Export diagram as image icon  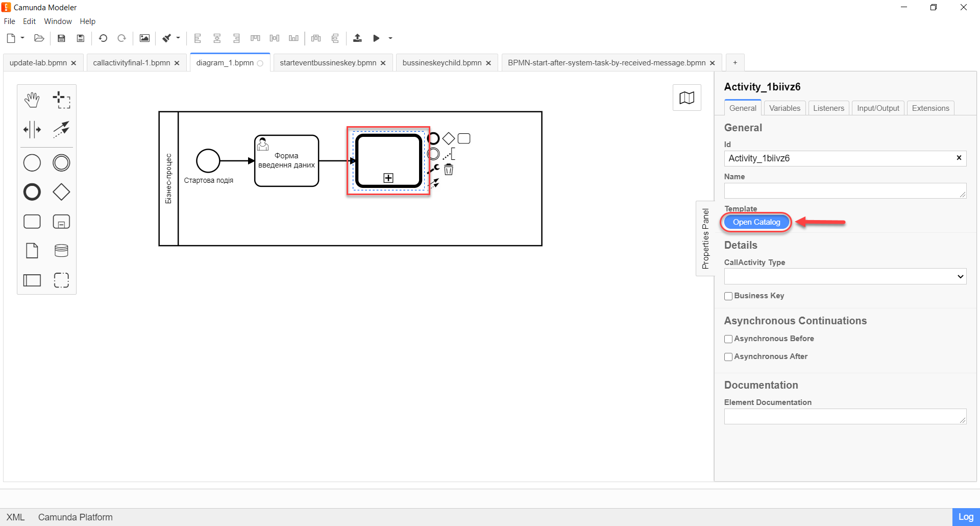pyautogui.click(x=144, y=38)
